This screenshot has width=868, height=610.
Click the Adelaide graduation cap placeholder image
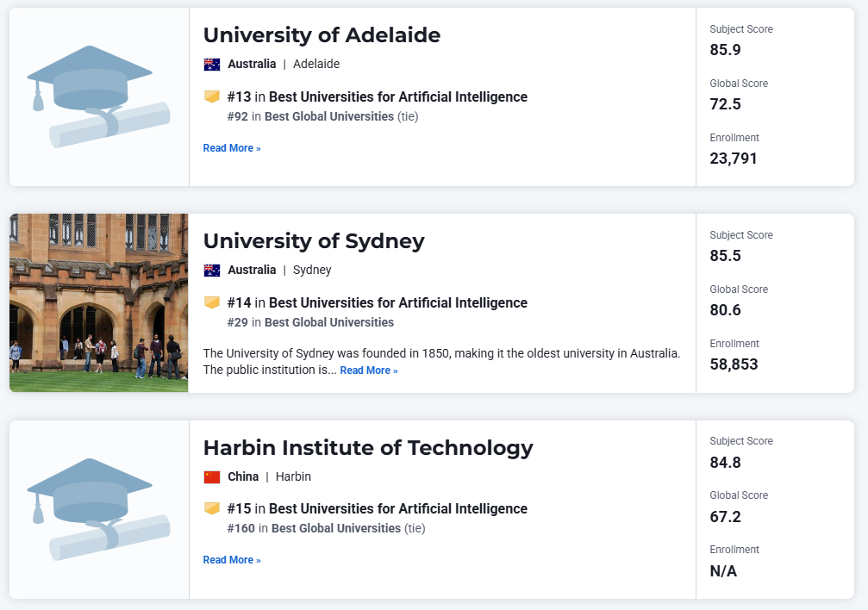point(98,96)
